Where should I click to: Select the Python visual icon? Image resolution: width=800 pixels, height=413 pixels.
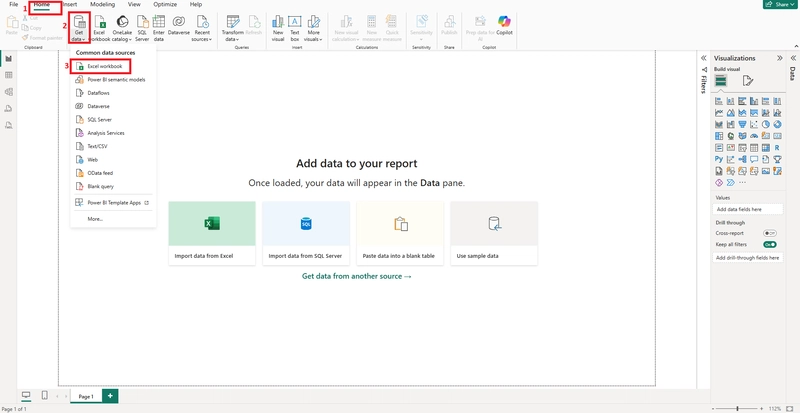(719, 159)
